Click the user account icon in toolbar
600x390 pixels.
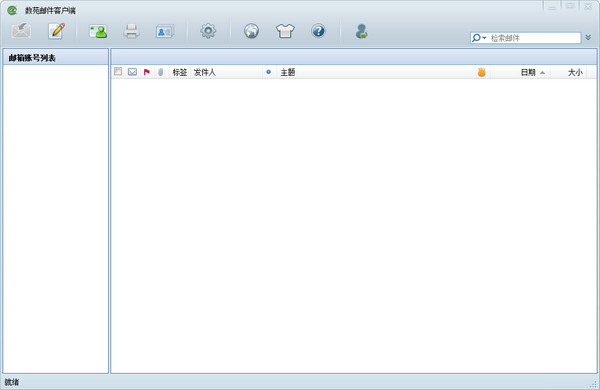[361, 31]
